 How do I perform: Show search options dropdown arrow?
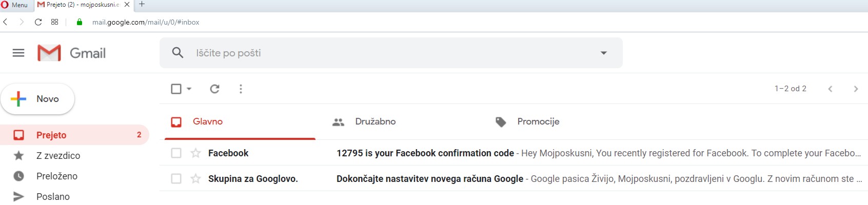pyautogui.click(x=604, y=53)
